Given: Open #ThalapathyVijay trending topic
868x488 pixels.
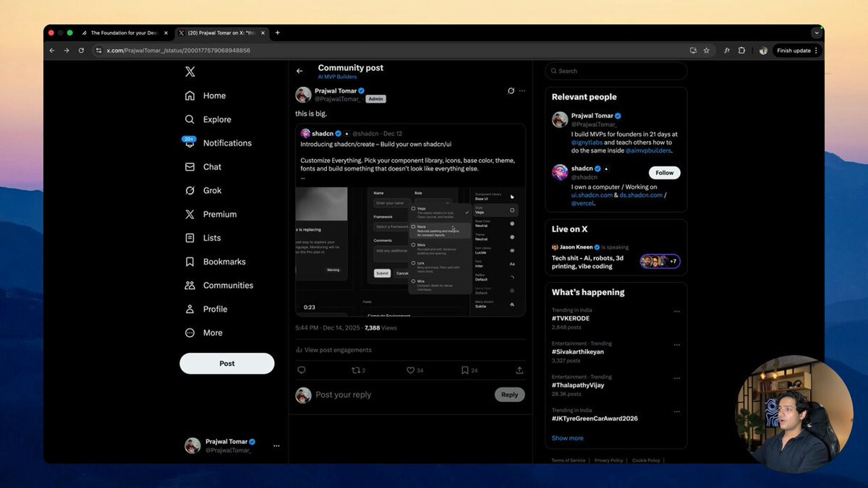Looking at the screenshot, I should pos(578,385).
